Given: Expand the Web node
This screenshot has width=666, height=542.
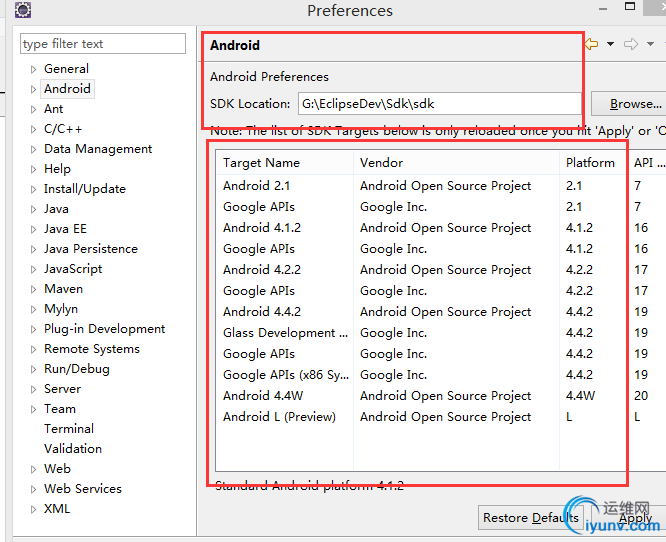Looking at the screenshot, I should pos(33,469).
